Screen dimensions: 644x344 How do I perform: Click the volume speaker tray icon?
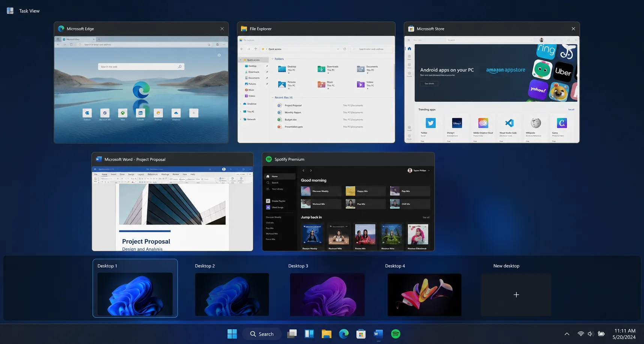pyautogui.click(x=590, y=334)
